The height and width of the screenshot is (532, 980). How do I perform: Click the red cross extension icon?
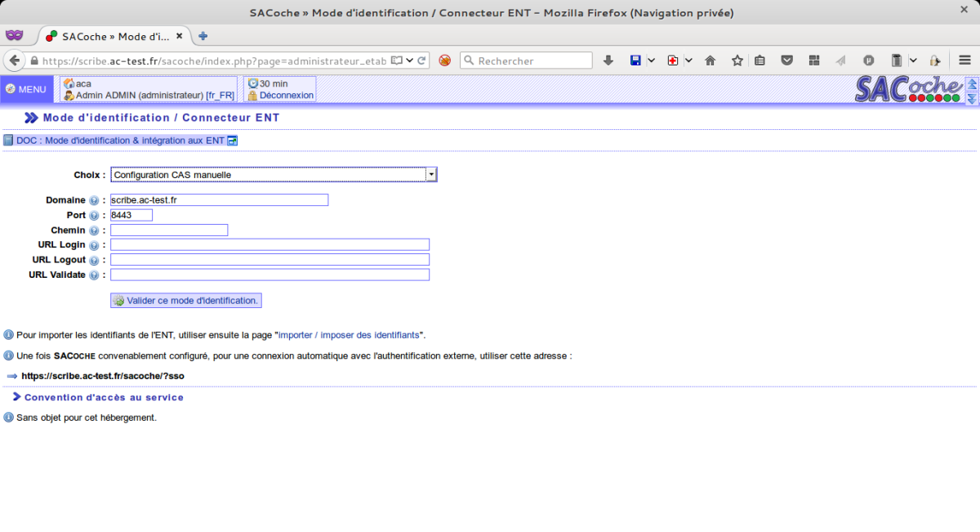(673, 60)
